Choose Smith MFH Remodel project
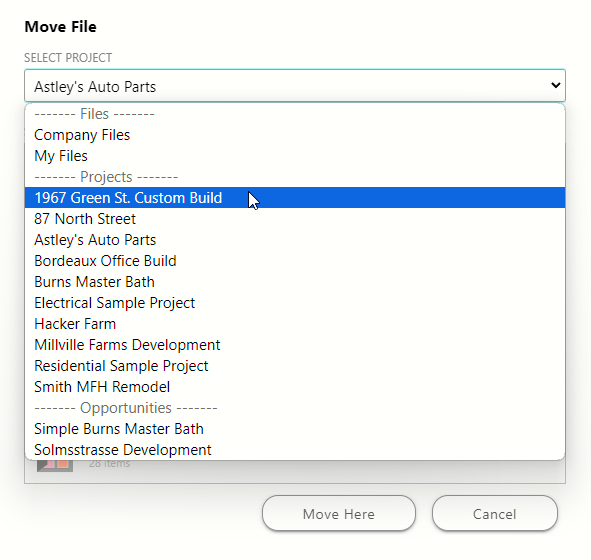Screen dimensions: 591x560 click(x=295, y=387)
